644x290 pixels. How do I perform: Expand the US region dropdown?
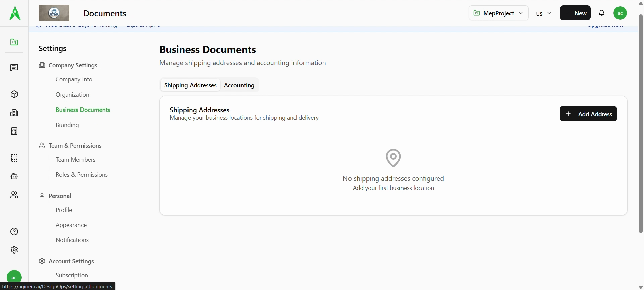(544, 13)
